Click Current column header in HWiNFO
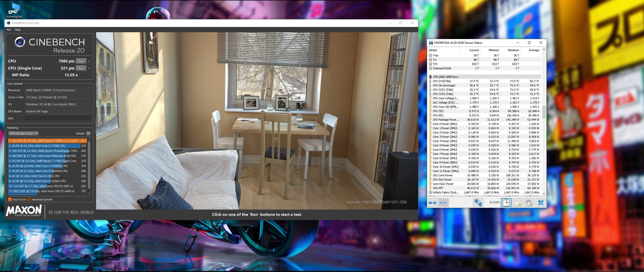 pos(470,50)
